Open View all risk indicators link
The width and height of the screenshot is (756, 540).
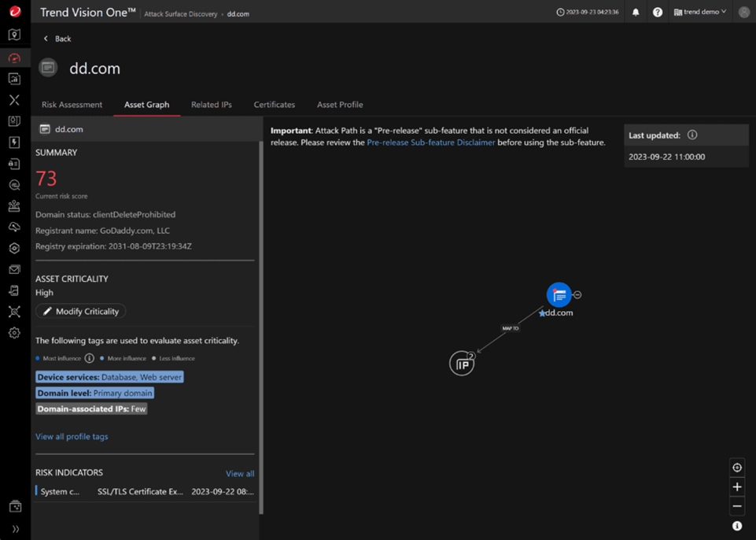tap(240, 473)
